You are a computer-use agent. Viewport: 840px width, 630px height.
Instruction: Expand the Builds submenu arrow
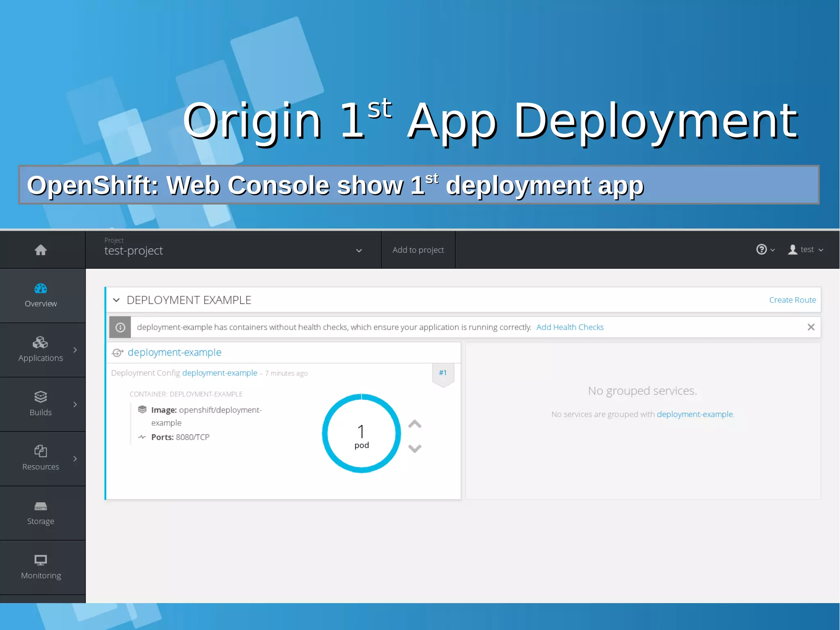click(x=75, y=404)
